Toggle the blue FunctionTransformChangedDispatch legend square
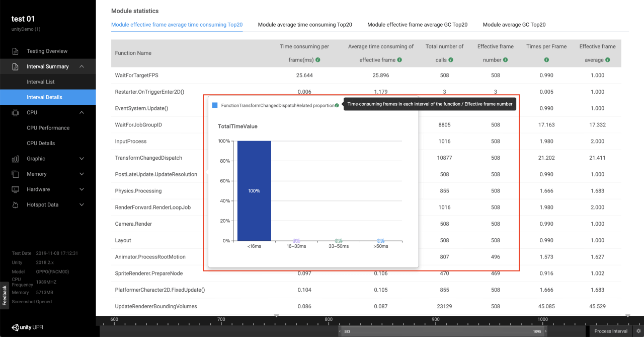The image size is (644, 337). click(x=215, y=105)
